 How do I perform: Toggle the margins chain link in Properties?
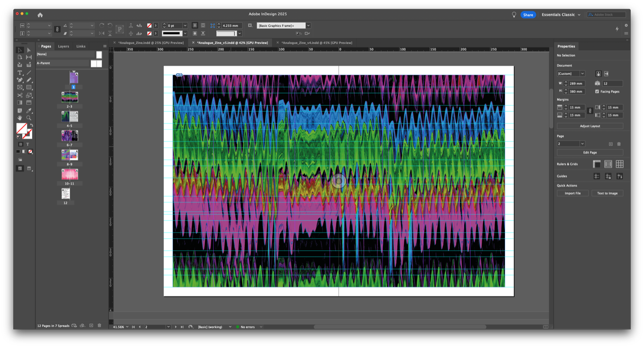point(590,111)
